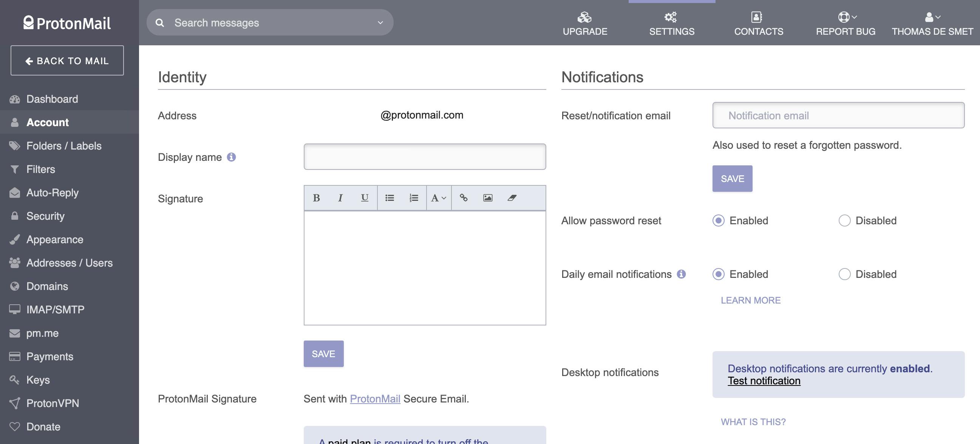Click the Notification email input field
Image resolution: width=980 pixels, height=444 pixels.
tap(838, 116)
